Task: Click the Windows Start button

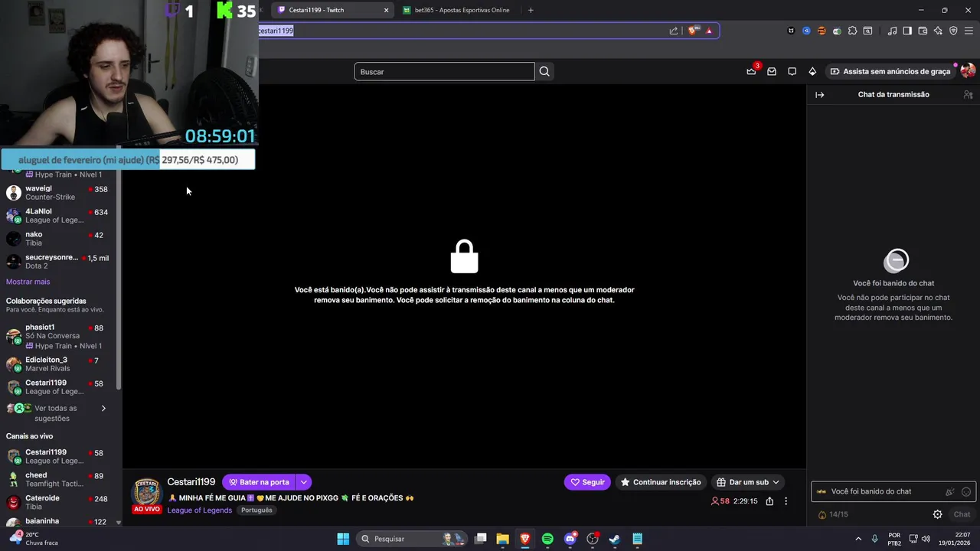Action: [343, 539]
